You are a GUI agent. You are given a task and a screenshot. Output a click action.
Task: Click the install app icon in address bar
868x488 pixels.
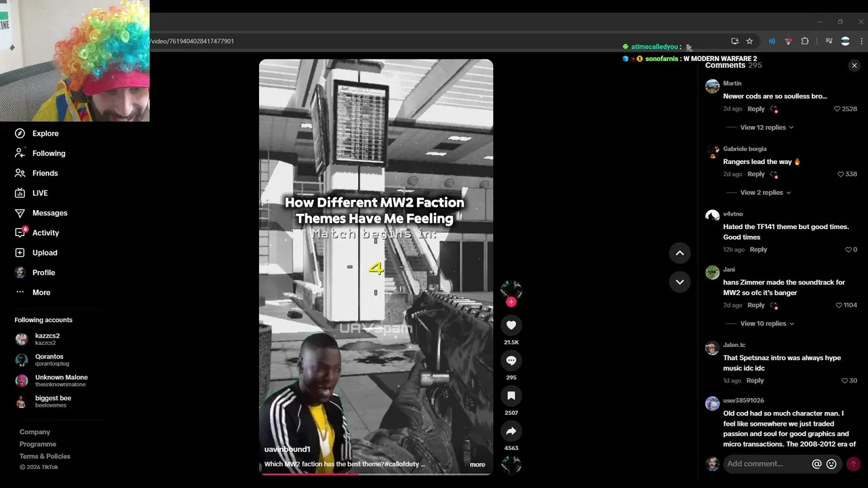(x=734, y=41)
